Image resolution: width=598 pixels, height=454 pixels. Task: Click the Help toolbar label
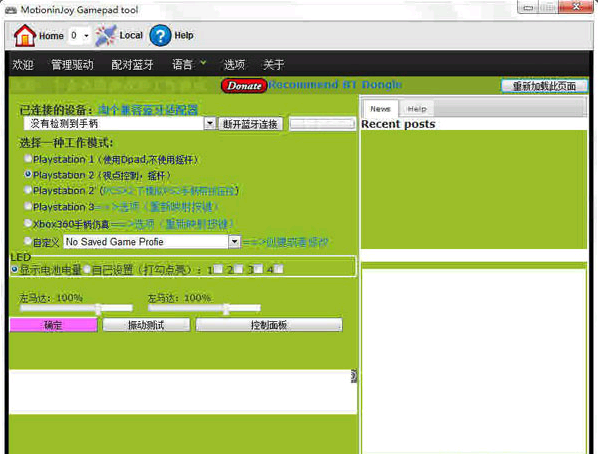[184, 35]
